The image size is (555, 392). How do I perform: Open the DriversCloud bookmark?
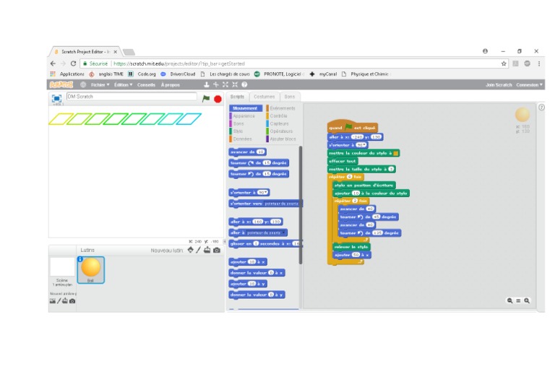[x=178, y=74]
